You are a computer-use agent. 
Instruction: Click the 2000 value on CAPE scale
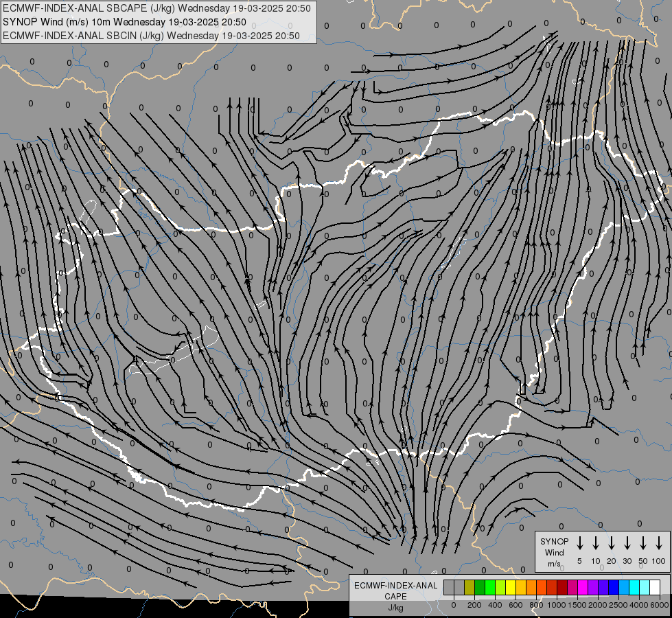(597, 605)
